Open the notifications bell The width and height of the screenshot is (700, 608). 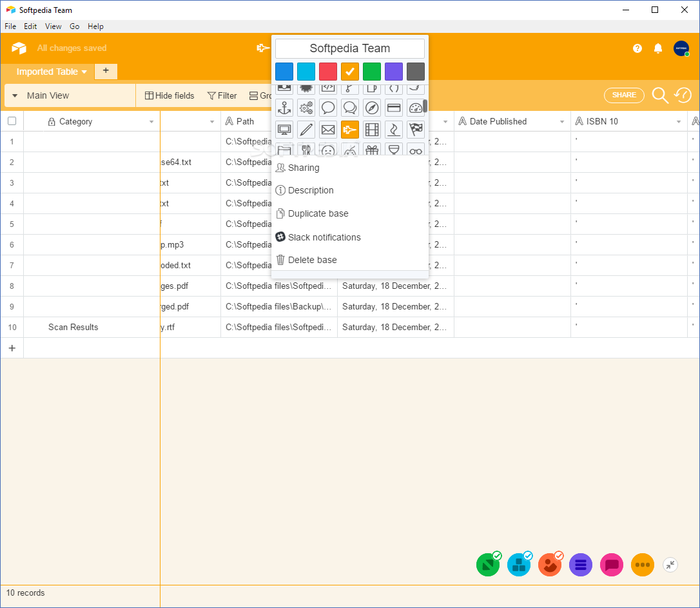[658, 48]
